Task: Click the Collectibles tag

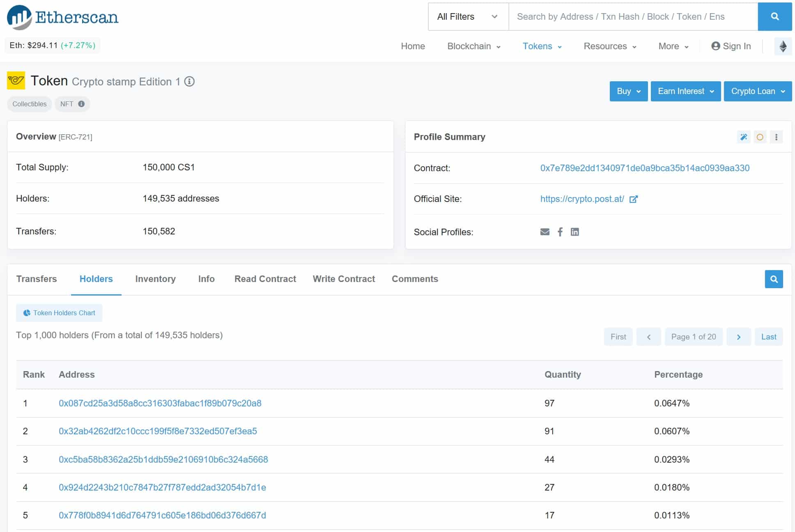Action: (x=30, y=104)
